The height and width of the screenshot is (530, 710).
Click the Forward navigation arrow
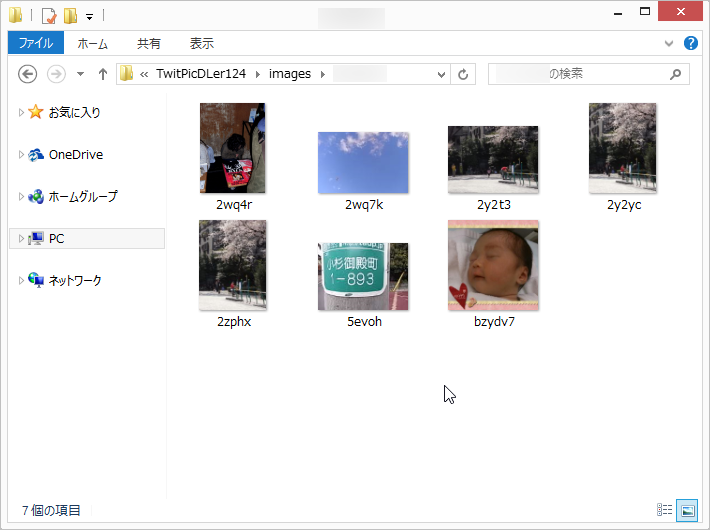56,74
